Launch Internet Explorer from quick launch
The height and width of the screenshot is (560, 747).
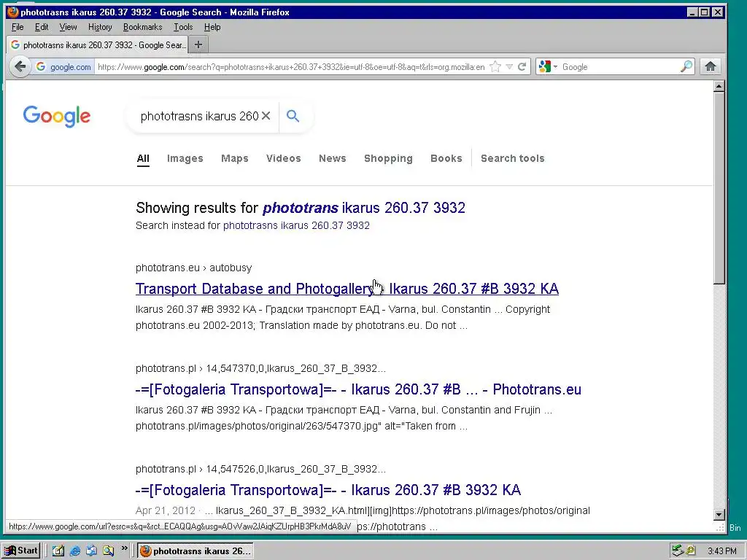click(75, 551)
